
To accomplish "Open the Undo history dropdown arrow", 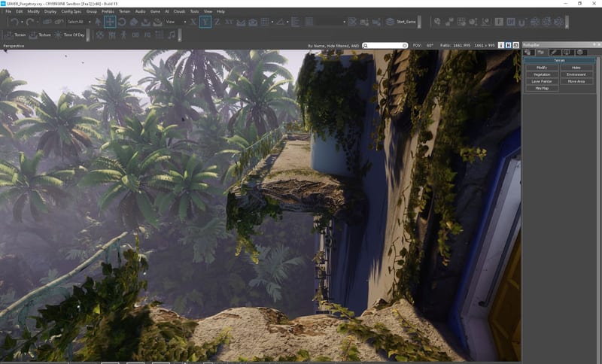I will [22, 22].
